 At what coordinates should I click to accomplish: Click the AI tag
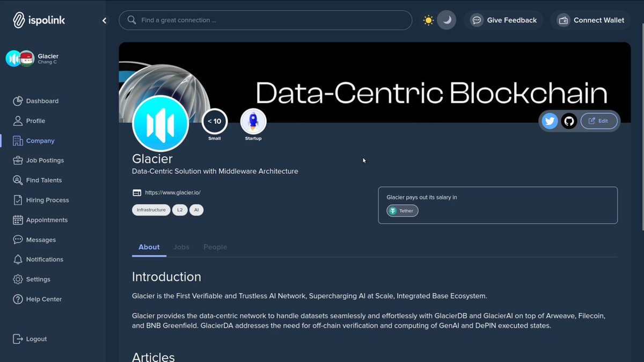click(x=196, y=210)
